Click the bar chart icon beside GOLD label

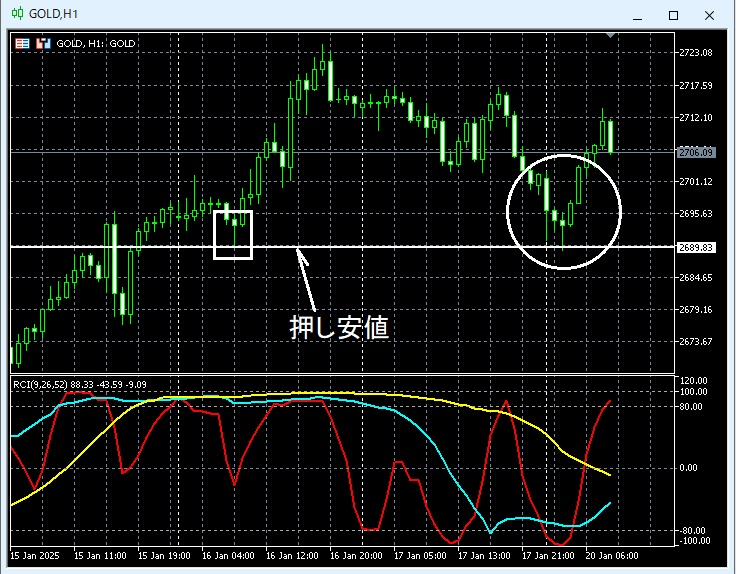(x=43, y=44)
